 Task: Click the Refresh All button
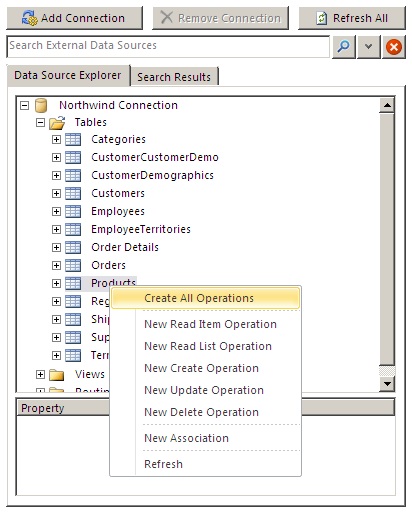(x=352, y=18)
